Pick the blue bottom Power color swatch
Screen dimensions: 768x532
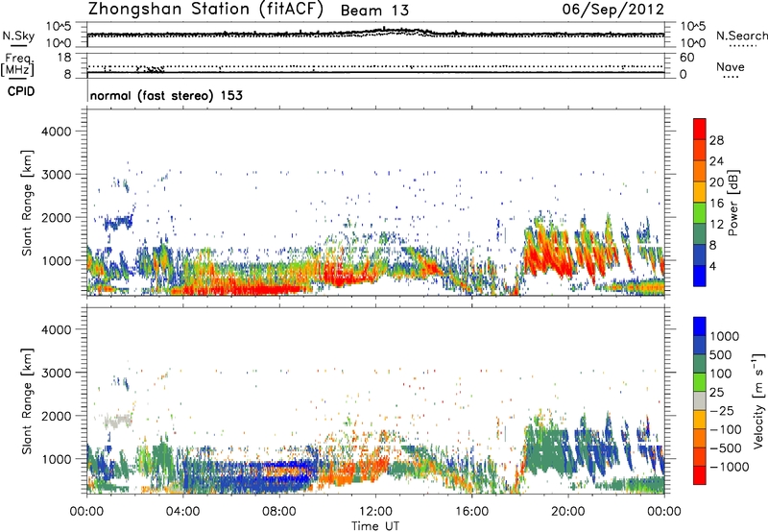pyautogui.click(x=700, y=276)
